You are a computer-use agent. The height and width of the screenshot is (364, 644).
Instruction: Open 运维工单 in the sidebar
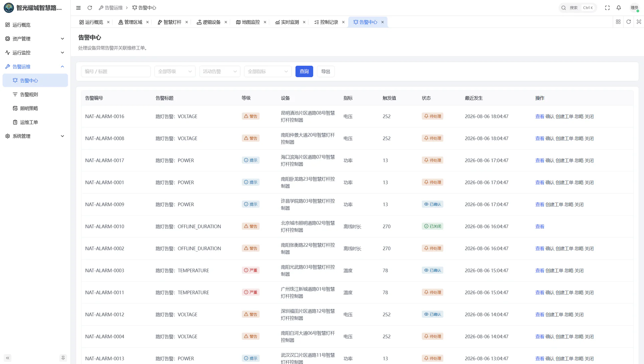[x=35, y=122]
